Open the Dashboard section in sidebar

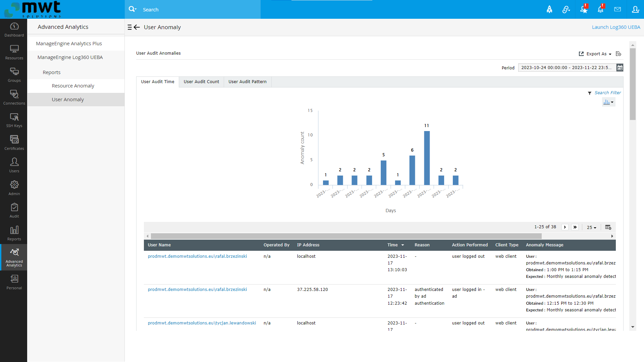tap(14, 29)
